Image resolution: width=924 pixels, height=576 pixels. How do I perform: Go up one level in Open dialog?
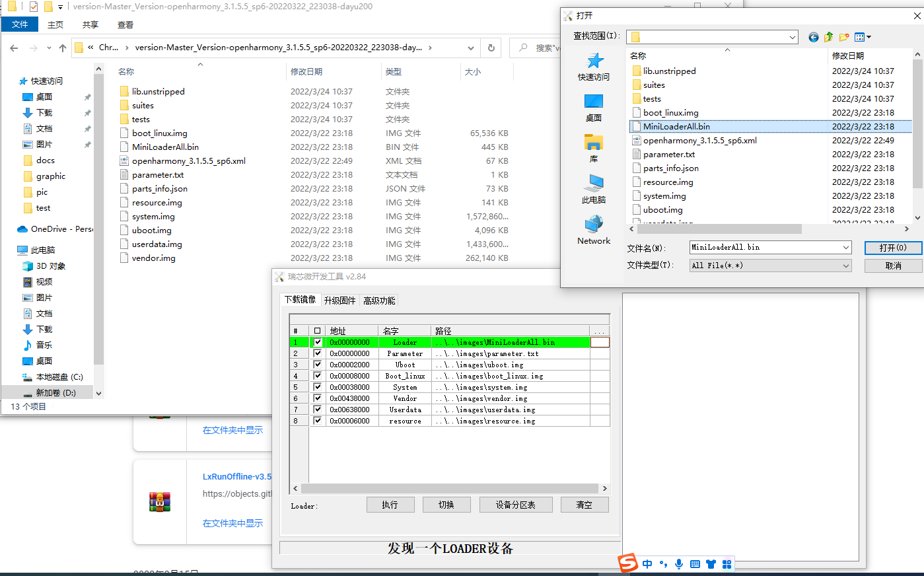point(828,37)
